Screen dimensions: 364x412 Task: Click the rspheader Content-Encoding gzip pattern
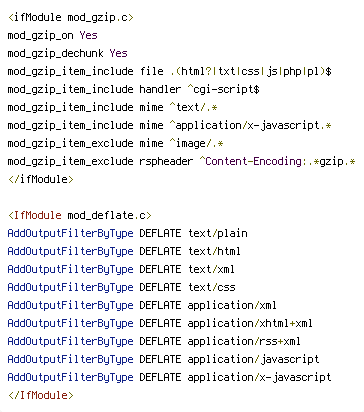click(277, 161)
